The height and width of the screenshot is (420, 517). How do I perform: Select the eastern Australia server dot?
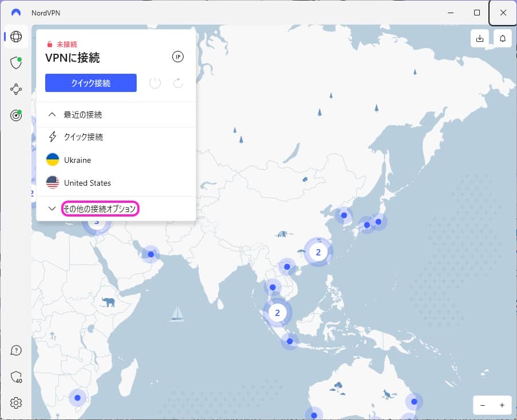(414, 402)
